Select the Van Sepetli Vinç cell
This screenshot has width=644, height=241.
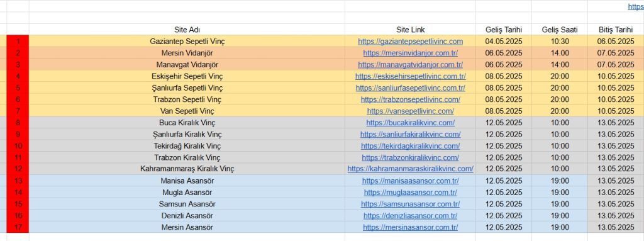click(187, 111)
